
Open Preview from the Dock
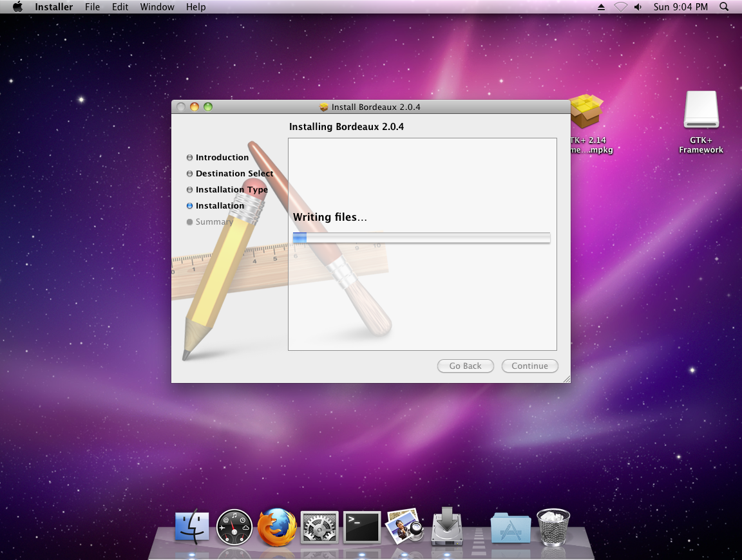click(404, 526)
